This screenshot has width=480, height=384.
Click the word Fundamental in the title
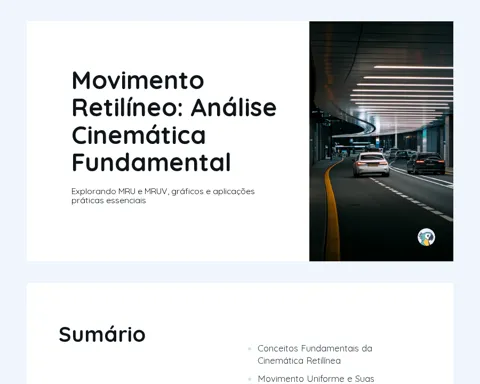tap(151, 162)
